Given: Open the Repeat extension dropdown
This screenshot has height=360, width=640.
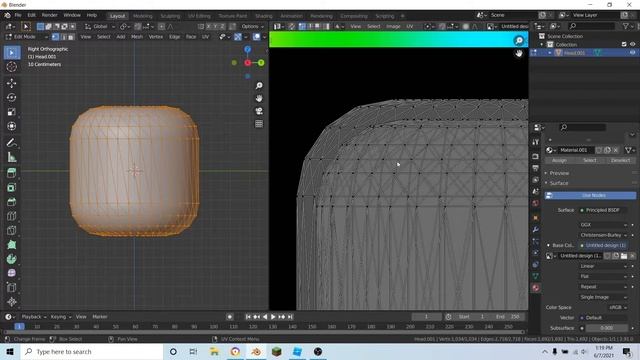Looking at the screenshot, I should (x=603, y=287).
